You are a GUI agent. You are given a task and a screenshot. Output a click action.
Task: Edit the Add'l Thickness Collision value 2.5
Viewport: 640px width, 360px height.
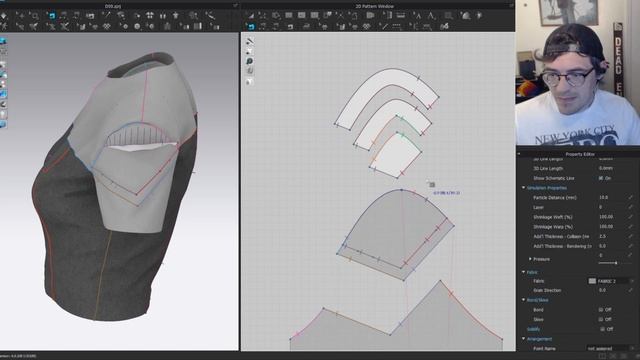(x=611, y=236)
